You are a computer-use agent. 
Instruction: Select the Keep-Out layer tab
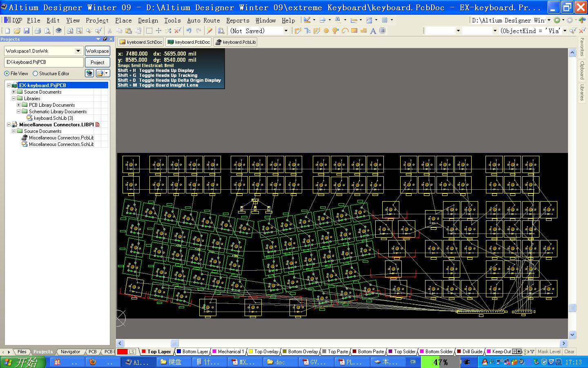tap(498, 352)
